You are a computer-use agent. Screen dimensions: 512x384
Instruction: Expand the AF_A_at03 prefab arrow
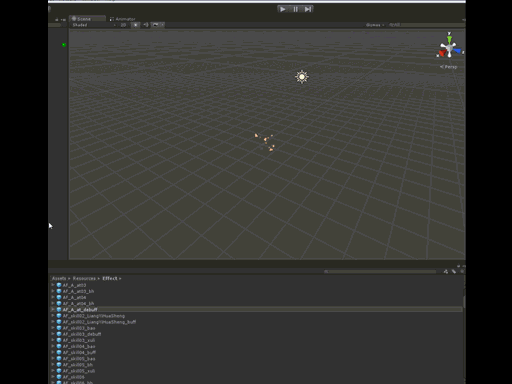pyautogui.click(x=53, y=285)
